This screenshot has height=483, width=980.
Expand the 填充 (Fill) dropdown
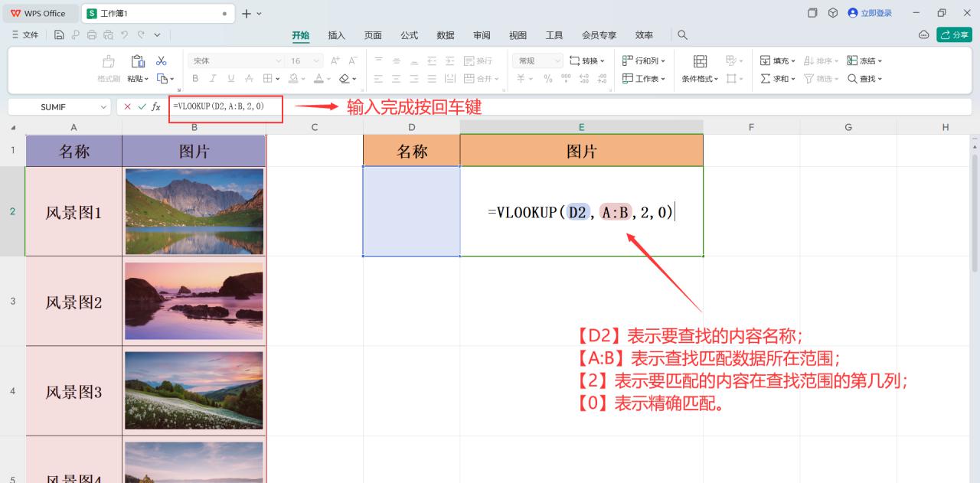pyautogui.click(x=778, y=61)
